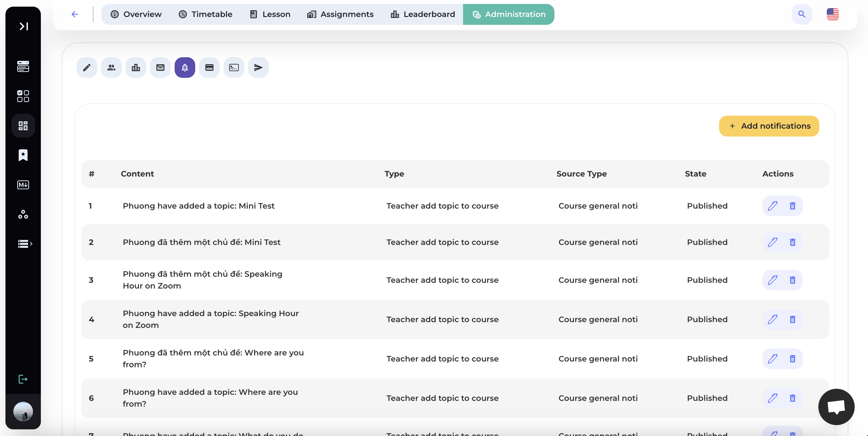The width and height of the screenshot is (868, 436).
Task: Select the dashboard sidebar icon
Action: [23, 126]
